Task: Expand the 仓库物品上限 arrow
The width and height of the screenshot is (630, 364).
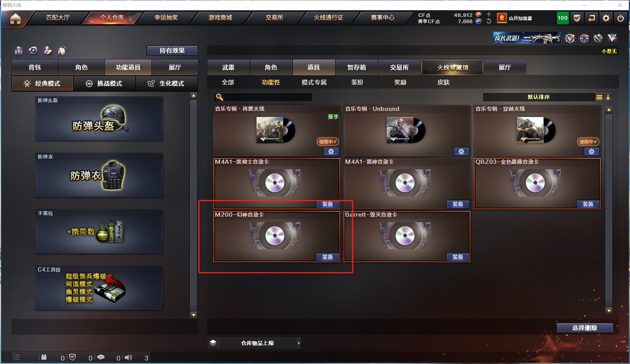Action: point(299,343)
